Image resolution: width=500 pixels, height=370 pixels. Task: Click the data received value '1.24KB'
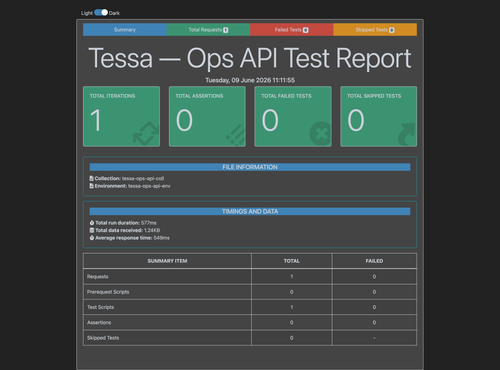tap(152, 230)
